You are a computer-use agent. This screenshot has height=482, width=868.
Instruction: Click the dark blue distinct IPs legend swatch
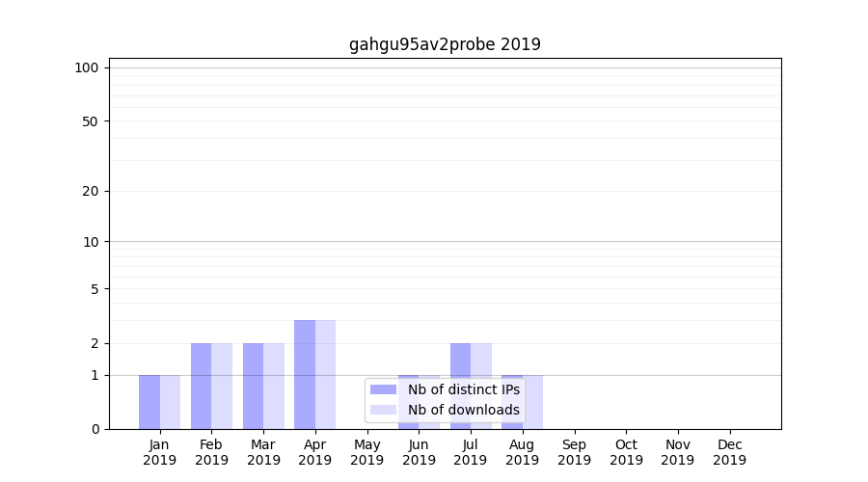point(383,389)
